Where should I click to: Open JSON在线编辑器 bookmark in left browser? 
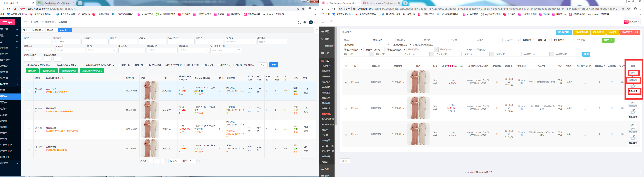[x=123, y=14]
